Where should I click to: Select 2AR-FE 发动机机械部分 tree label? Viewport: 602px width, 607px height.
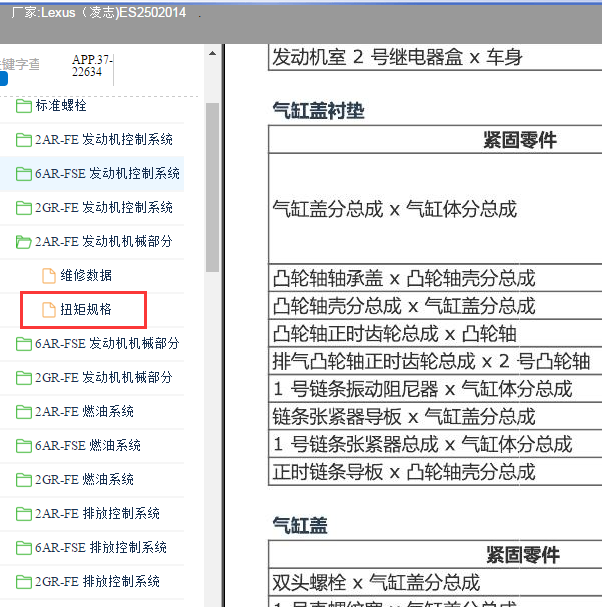tap(104, 242)
